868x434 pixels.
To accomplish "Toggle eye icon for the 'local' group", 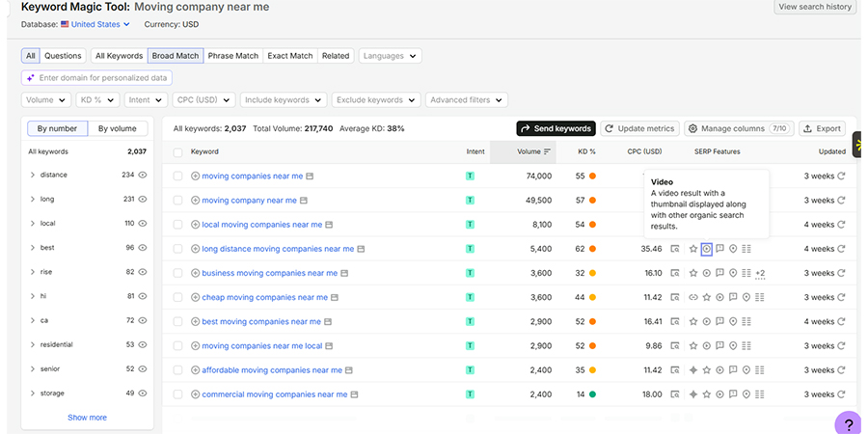I will (x=143, y=224).
